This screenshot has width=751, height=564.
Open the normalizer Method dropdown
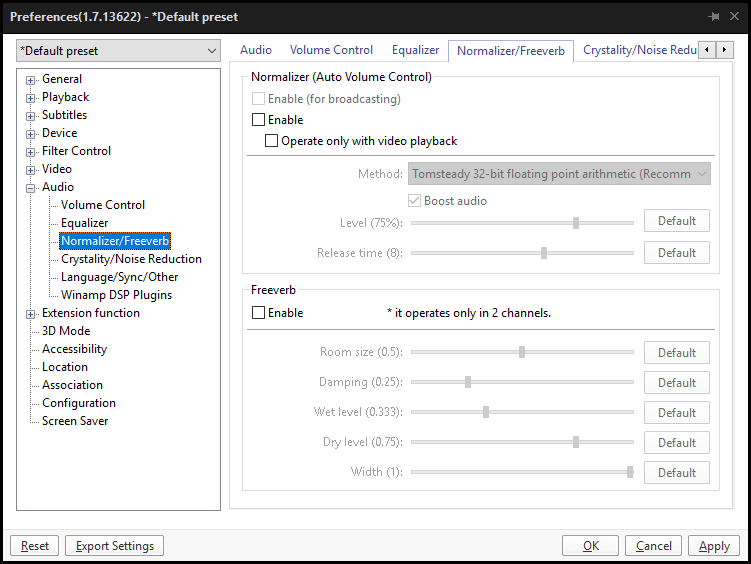pos(559,174)
